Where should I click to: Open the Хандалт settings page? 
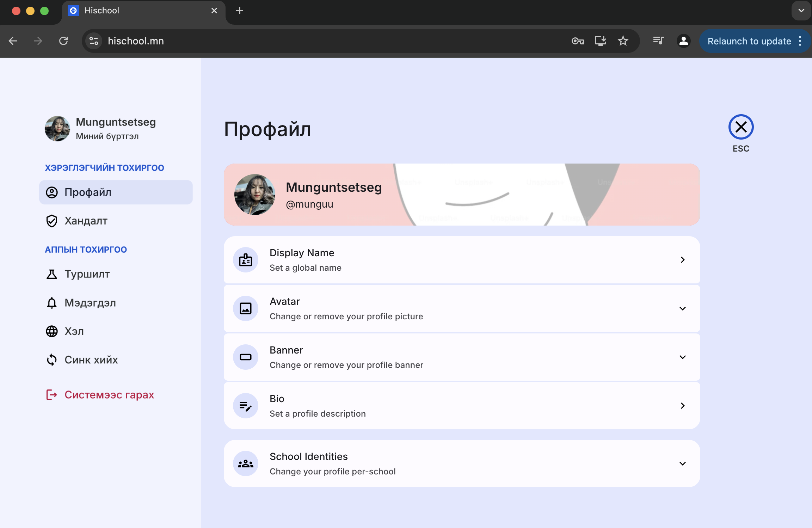[86, 221]
